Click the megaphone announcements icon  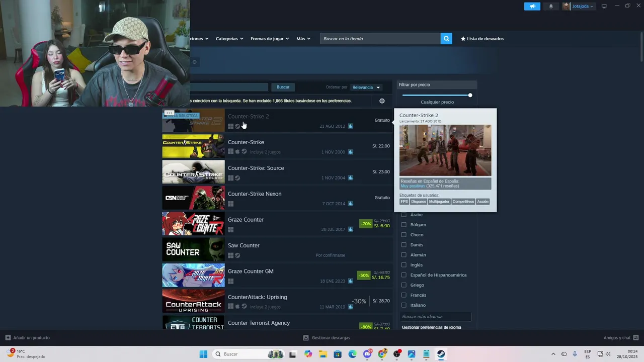(x=532, y=6)
